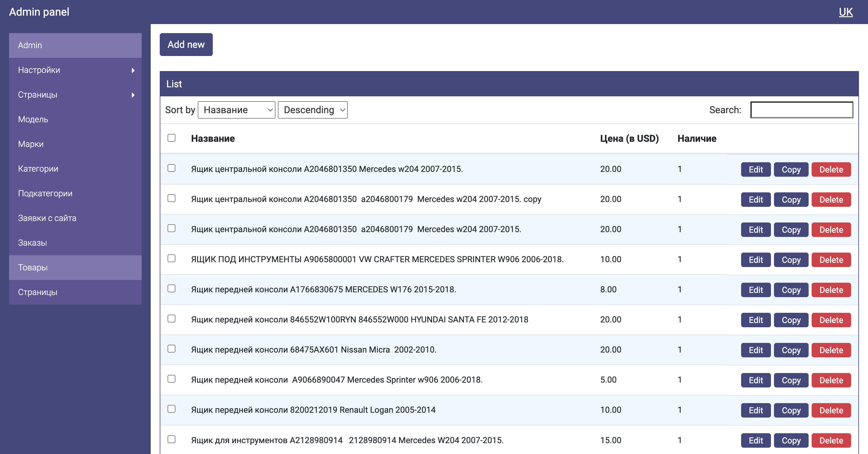Delete the HYUNDAI SANTA FE 2012-2018 item
Viewport: 868px width, 454px height.
(831, 320)
